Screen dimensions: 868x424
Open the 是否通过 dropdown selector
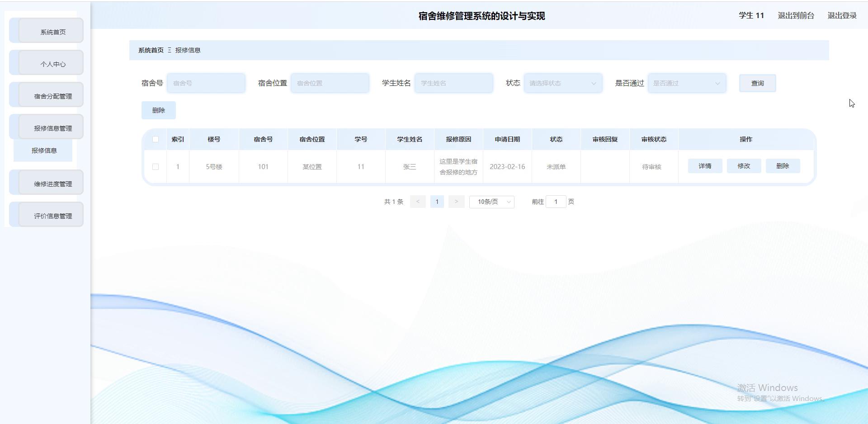[x=687, y=83]
